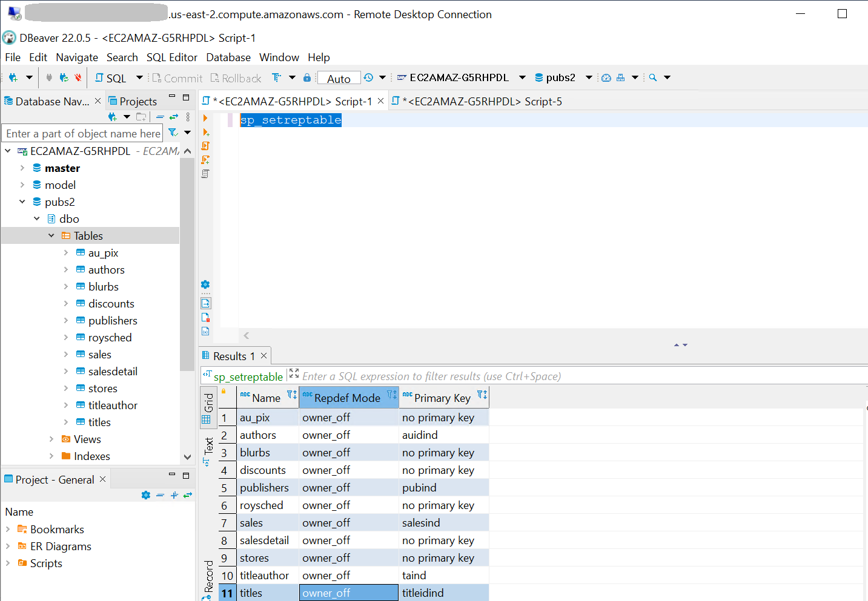Switch to the Script-5 editor tab

click(x=477, y=101)
